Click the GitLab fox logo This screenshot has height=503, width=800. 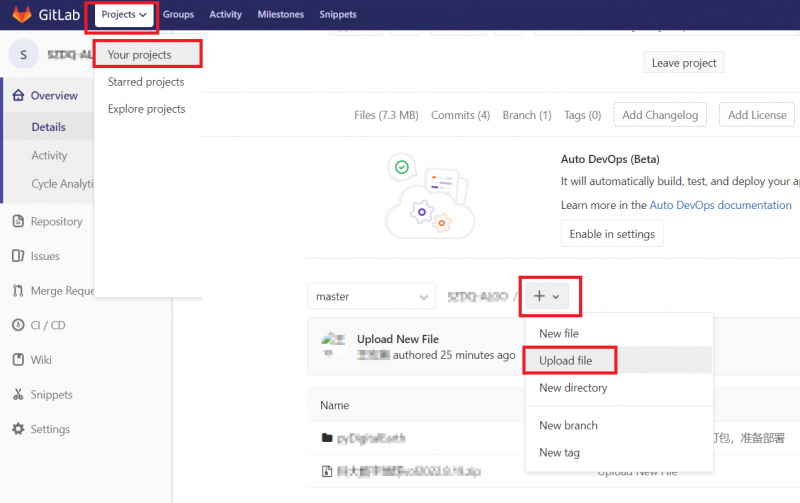[x=20, y=15]
